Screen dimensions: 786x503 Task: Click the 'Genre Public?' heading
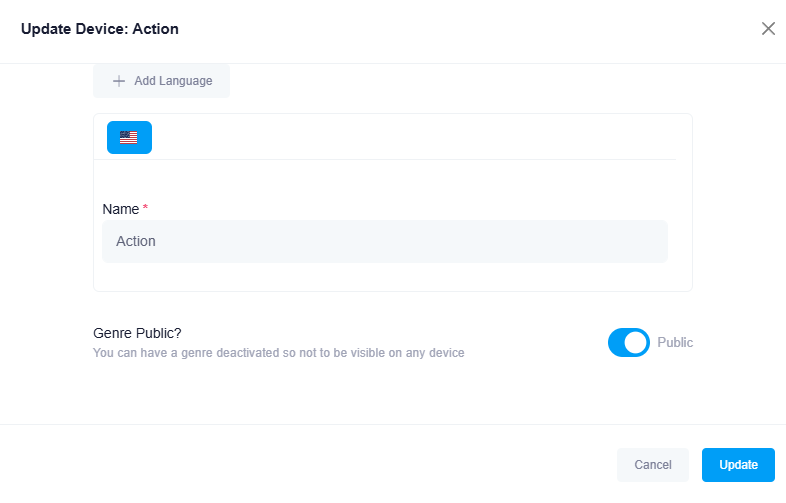[x=137, y=333]
